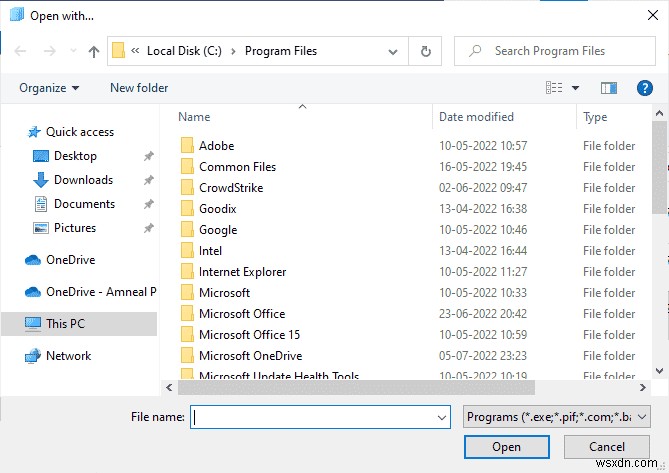This screenshot has height=473, width=669.
Task: Click the date 05-07-2022 23:23
Action: [x=483, y=355]
